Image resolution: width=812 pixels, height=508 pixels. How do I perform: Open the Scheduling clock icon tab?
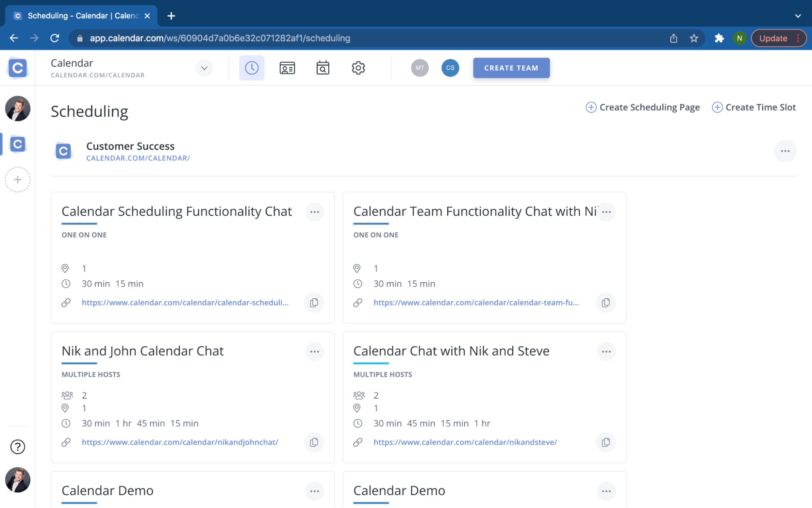[251, 68]
